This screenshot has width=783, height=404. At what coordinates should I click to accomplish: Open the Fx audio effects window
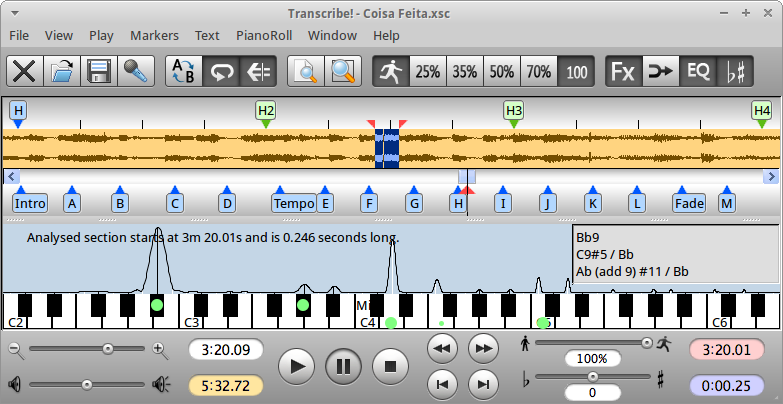tap(623, 72)
